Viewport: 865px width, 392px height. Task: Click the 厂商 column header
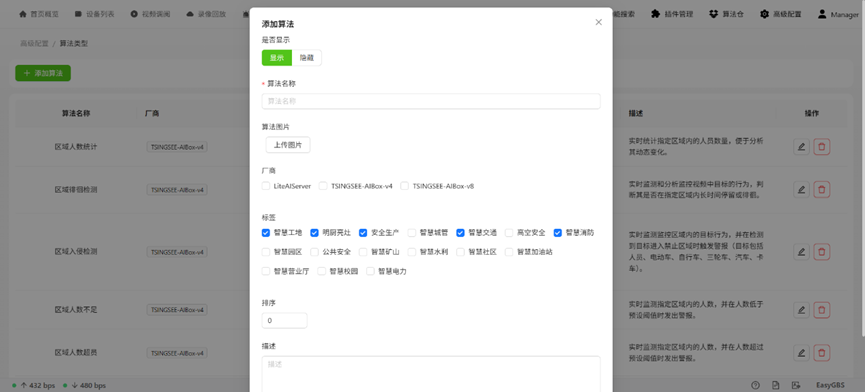(152, 114)
